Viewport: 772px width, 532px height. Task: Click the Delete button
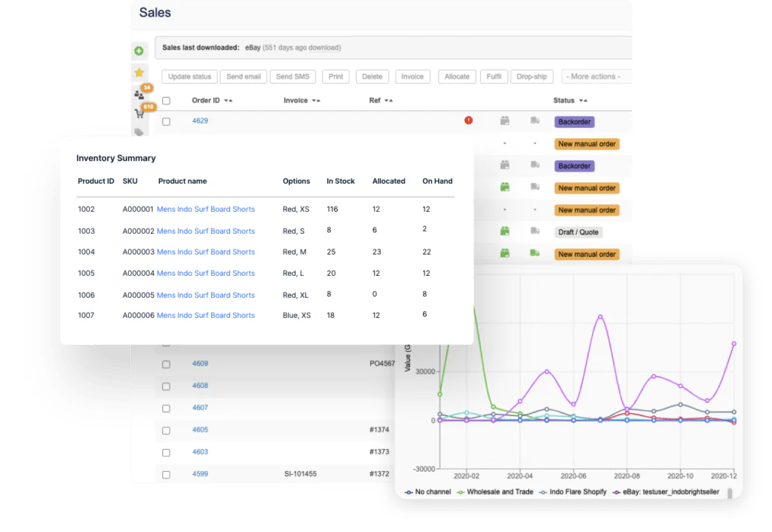pyautogui.click(x=372, y=76)
